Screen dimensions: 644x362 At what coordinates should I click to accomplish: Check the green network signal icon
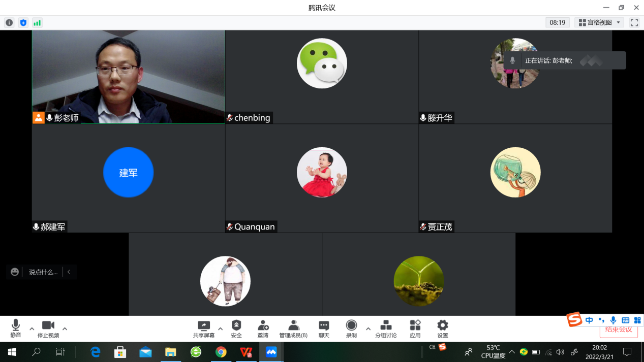pos(37,23)
